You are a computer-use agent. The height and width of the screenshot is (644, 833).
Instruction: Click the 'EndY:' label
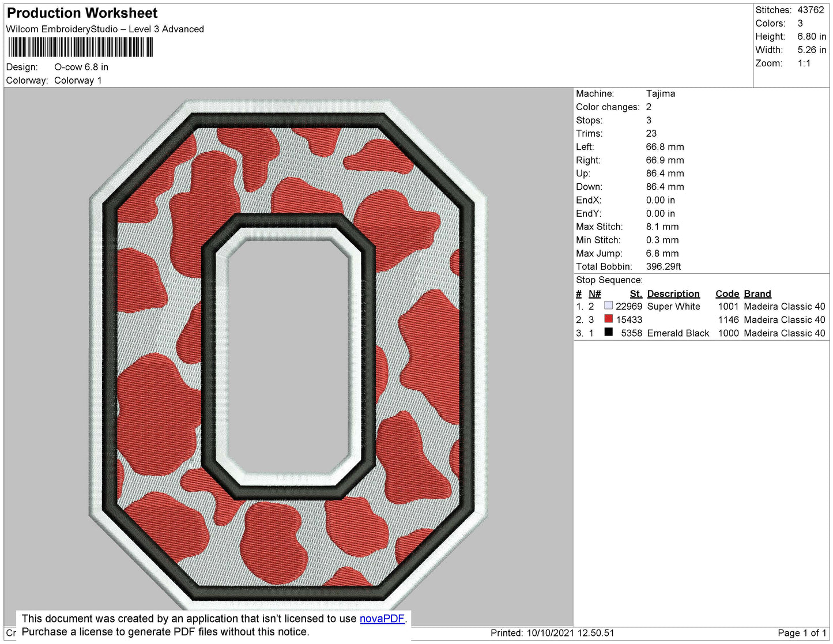pyautogui.click(x=589, y=213)
